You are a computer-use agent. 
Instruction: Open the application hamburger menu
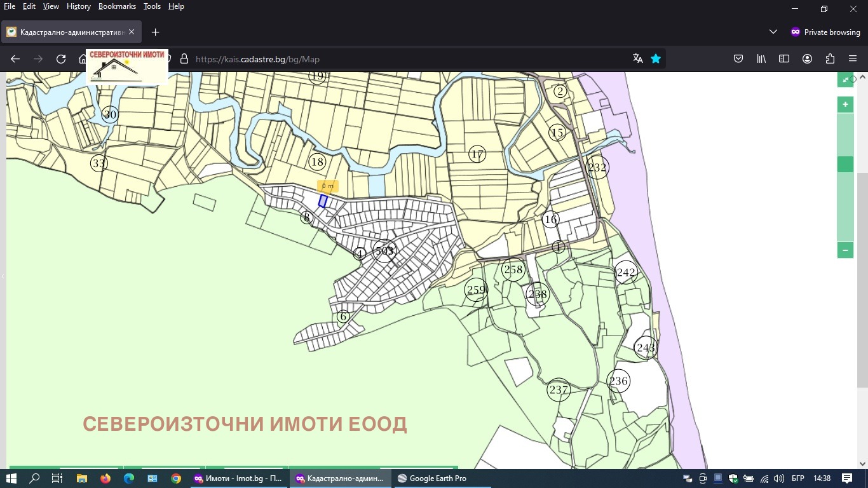(853, 59)
